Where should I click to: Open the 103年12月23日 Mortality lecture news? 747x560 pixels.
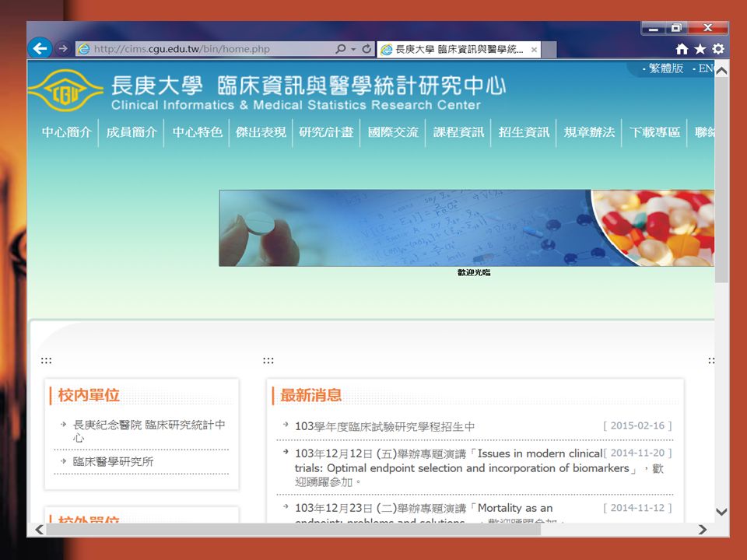pos(423,508)
